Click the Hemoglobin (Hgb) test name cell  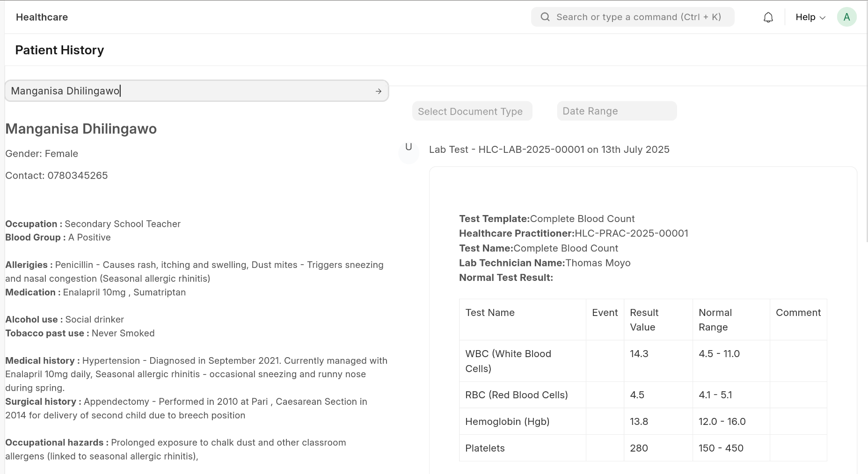tap(507, 422)
